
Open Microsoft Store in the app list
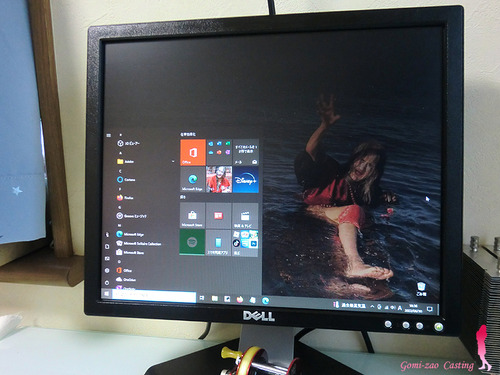(130, 252)
